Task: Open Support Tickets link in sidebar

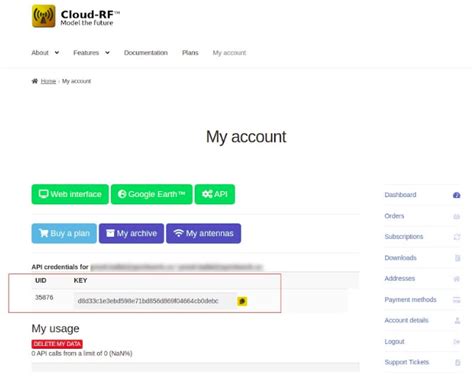Action: tap(407, 362)
